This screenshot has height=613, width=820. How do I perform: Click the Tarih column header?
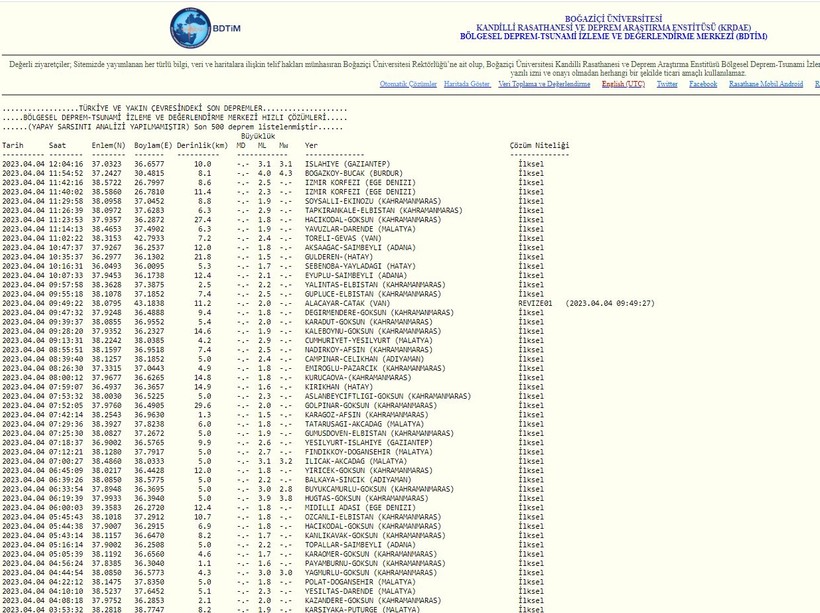[x=13, y=145]
